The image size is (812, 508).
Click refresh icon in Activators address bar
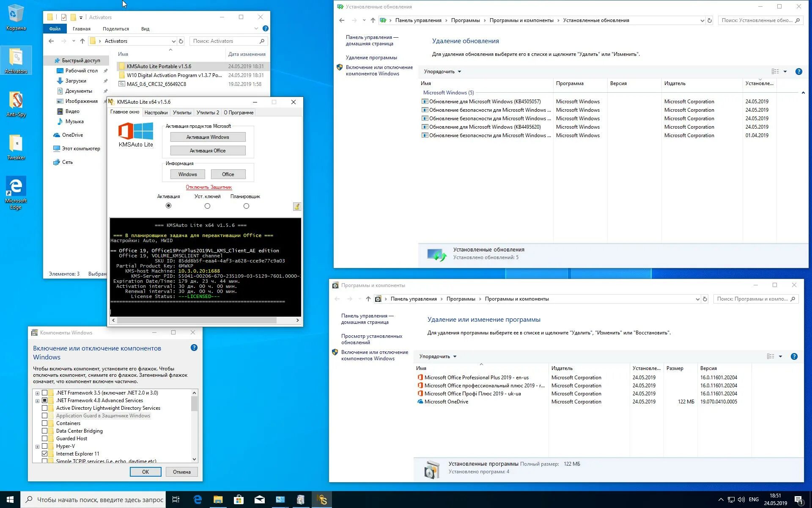click(181, 41)
